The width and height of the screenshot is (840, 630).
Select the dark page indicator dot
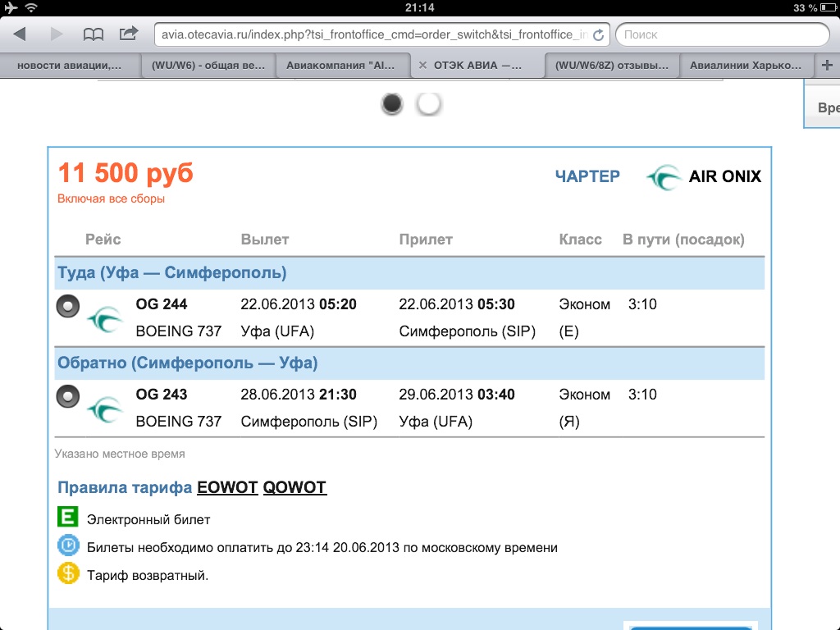point(393,104)
